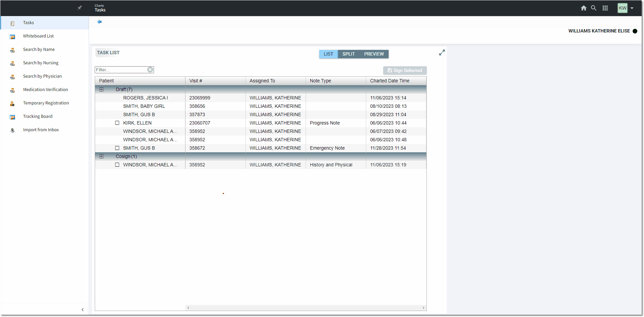Screen dimensions: 644x317
Task: Click the Temporary Registration icon
Action: [12, 103]
